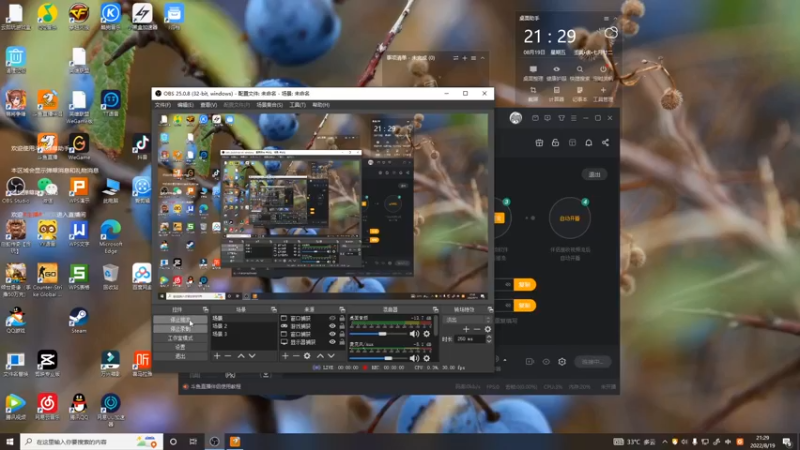Viewport: 800px width, 450px height.
Task: Toggle lock on the game capture source
Action: (342, 326)
